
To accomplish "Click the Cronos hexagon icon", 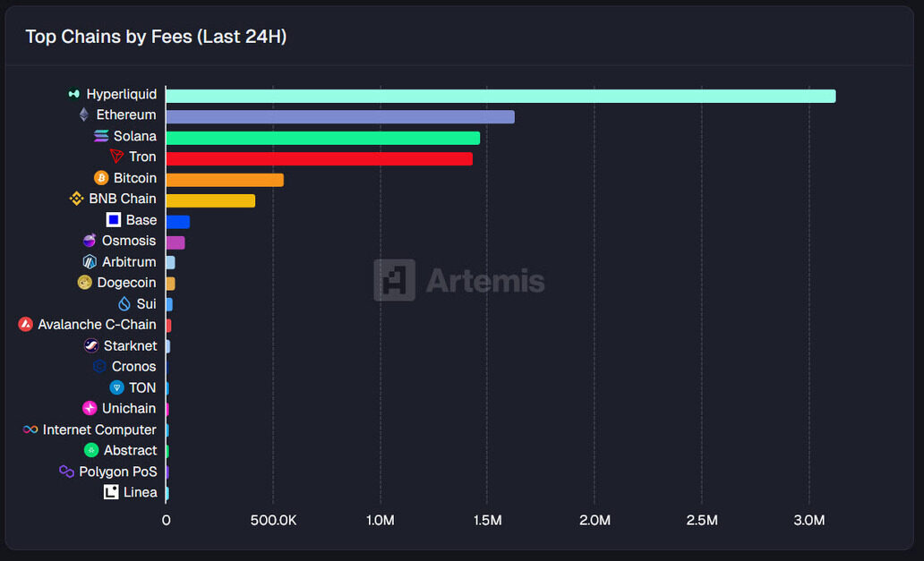I will tap(99, 366).
